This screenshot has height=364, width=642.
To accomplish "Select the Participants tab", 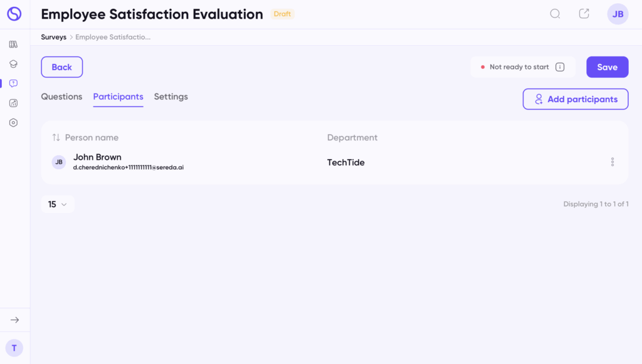I will (118, 96).
